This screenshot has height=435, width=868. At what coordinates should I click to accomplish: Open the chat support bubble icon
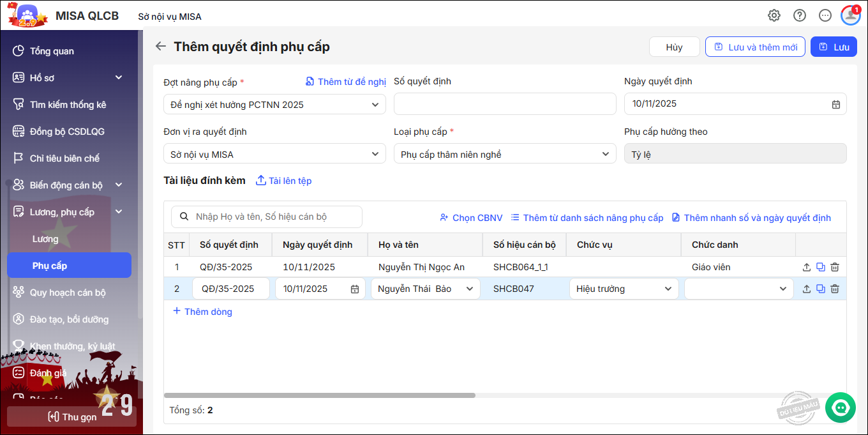(840, 408)
